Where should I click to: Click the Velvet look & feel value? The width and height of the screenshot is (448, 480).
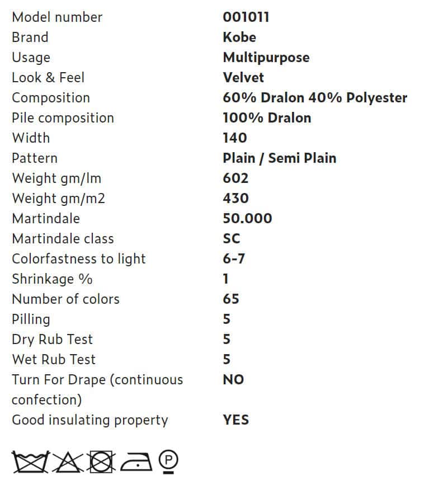[x=243, y=77]
